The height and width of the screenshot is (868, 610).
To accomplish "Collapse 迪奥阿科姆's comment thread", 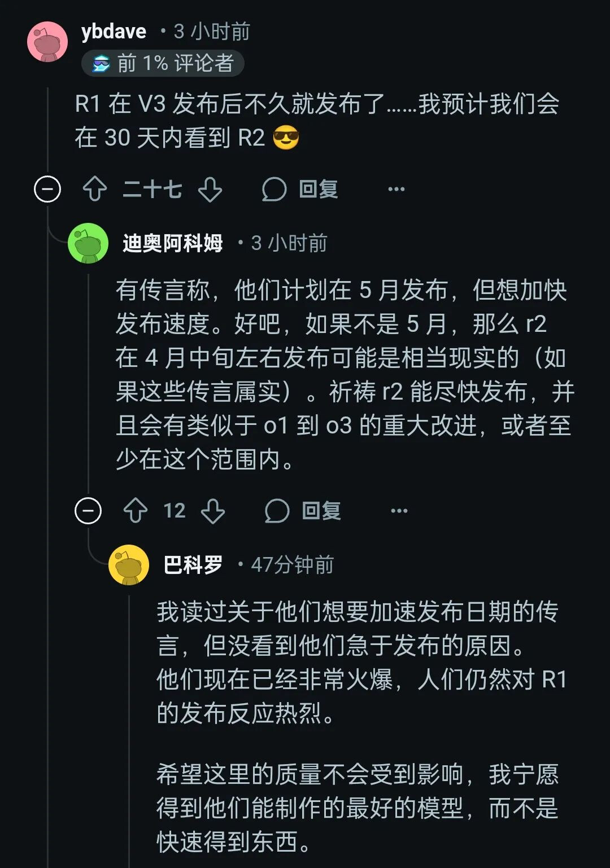I will point(88,511).
